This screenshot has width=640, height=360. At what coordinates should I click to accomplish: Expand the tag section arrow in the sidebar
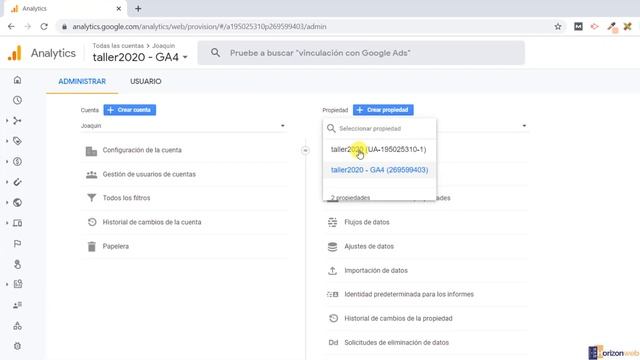7,141
